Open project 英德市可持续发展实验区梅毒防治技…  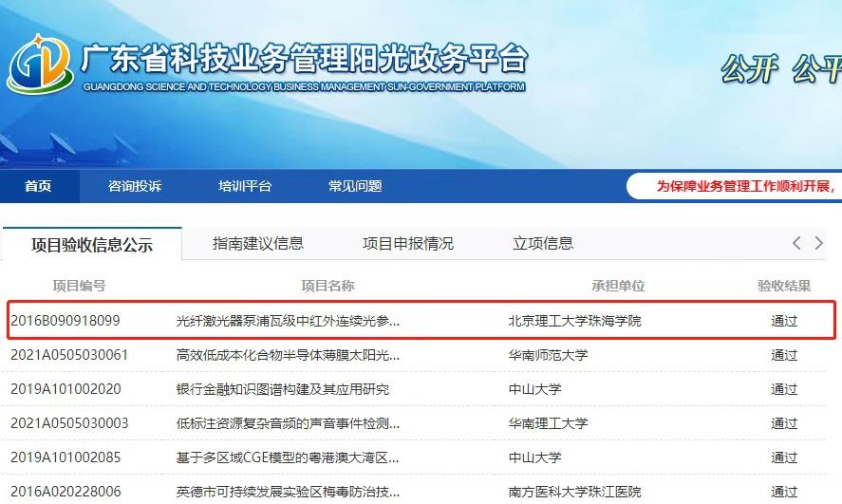tap(288, 492)
